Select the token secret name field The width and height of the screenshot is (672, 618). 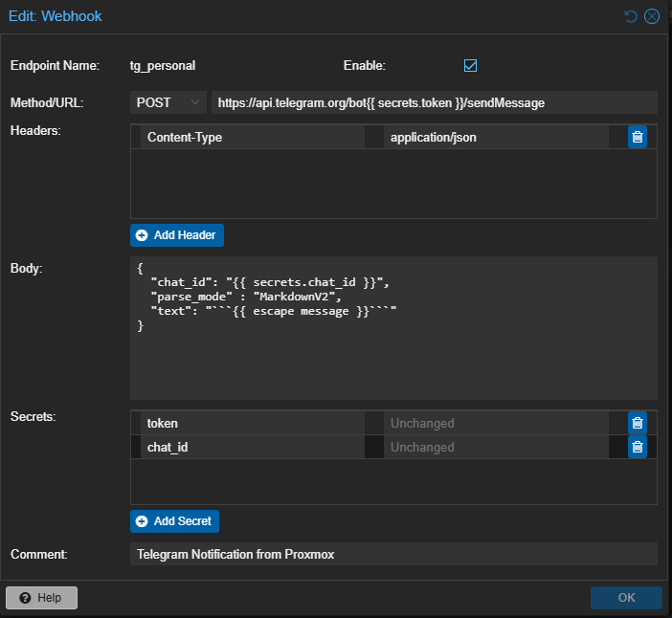tap(253, 423)
